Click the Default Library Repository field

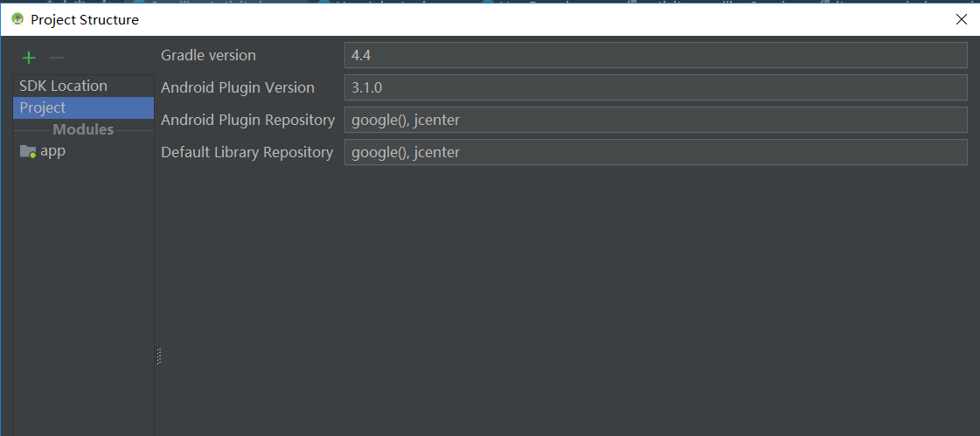pos(656,152)
